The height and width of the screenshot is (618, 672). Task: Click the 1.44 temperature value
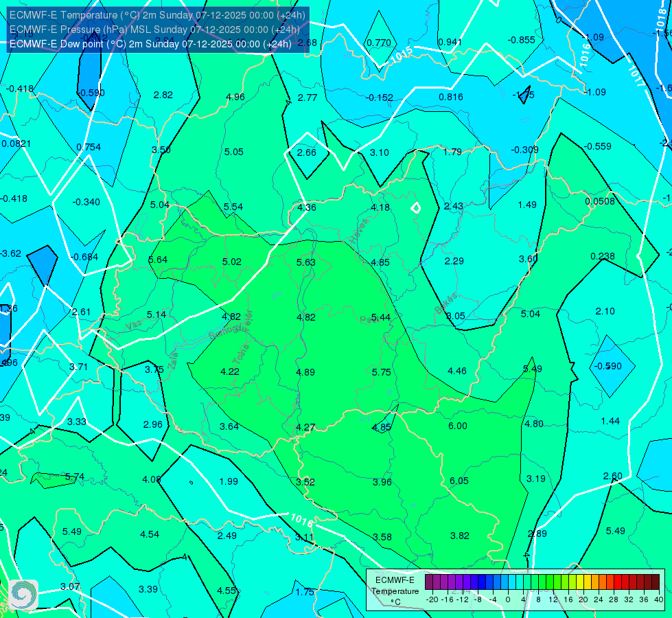(610, 421)
